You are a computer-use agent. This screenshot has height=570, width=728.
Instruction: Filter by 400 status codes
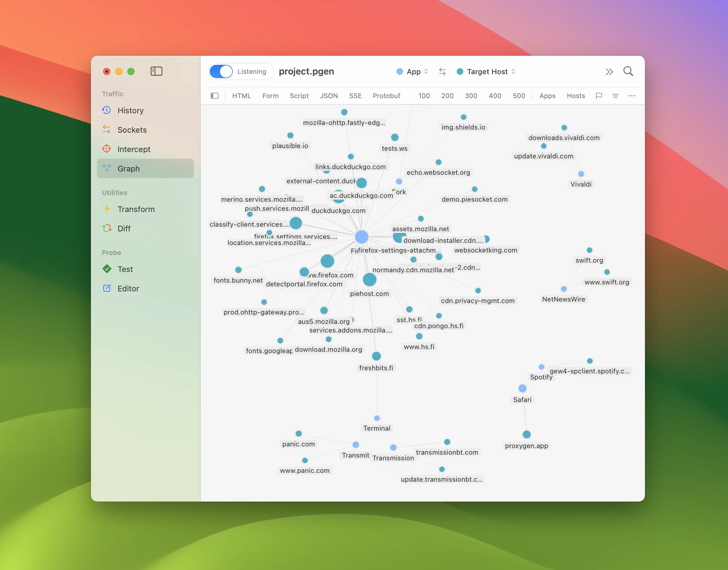pos(495,96)
